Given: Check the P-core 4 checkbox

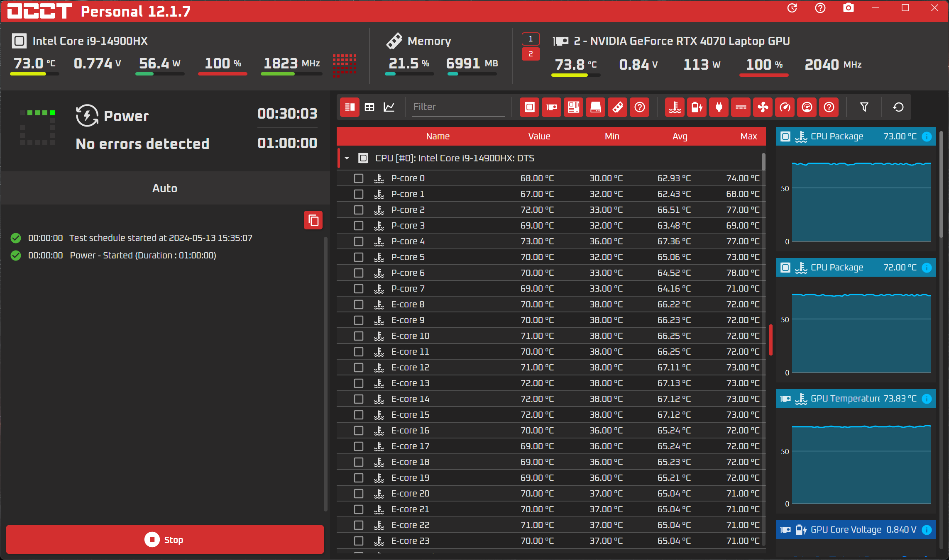Looking at the screenshot, I should coord(359,241).
